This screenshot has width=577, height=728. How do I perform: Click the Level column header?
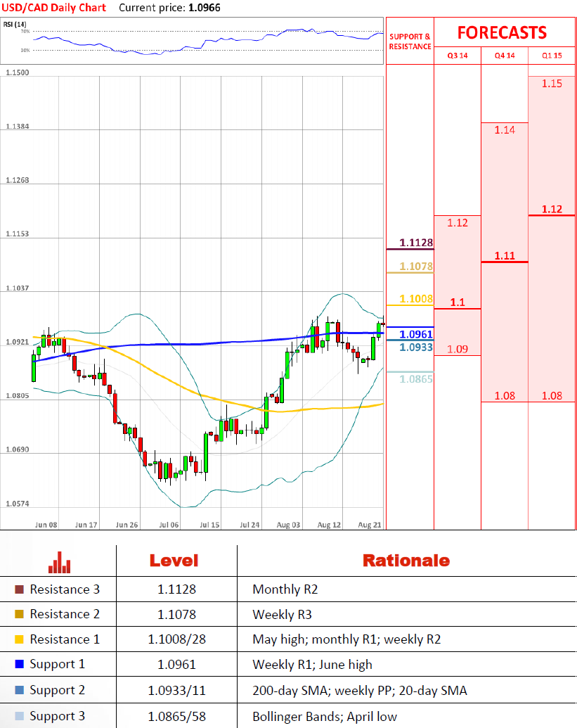(174, 561)
